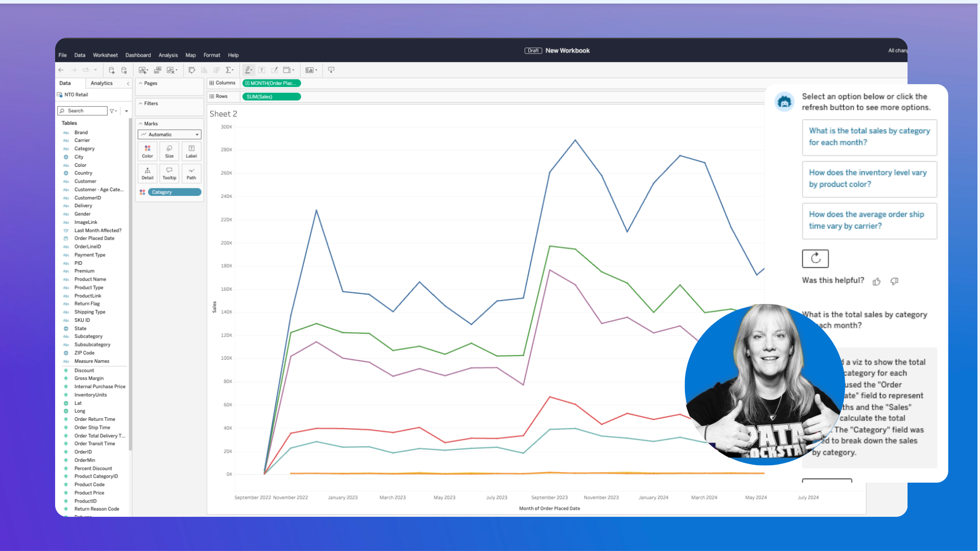Click the MONTH Order Placed Date pill in Columns
This screenshot has height=551, width=980.
point(271,83)
